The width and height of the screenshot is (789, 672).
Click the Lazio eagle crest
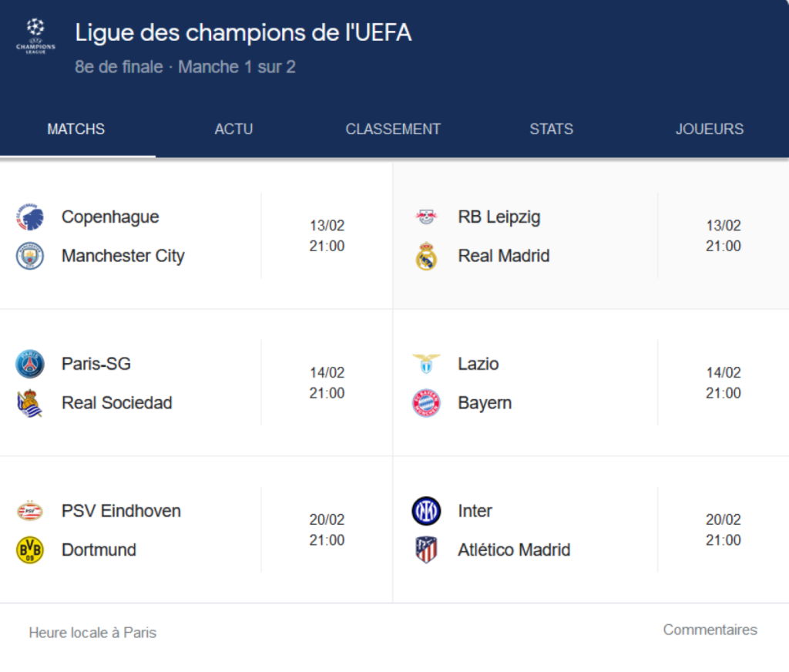point(427,364)
